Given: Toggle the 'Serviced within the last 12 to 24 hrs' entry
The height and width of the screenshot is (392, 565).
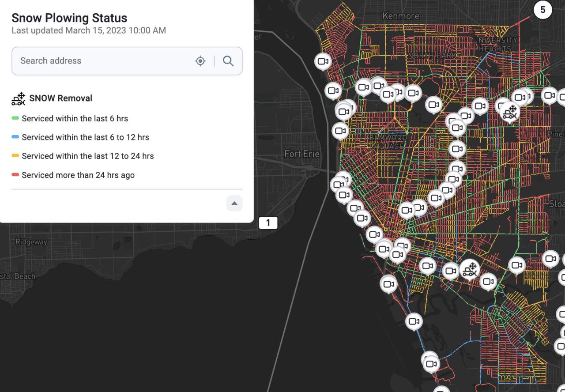Looking at the screenshot, I should (x=87, y=156).
